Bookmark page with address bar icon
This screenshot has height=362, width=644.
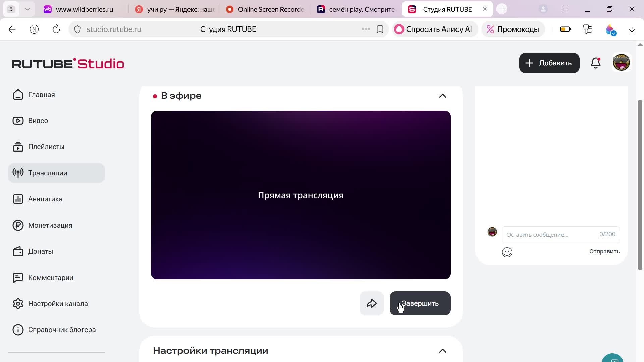point(380,29)
